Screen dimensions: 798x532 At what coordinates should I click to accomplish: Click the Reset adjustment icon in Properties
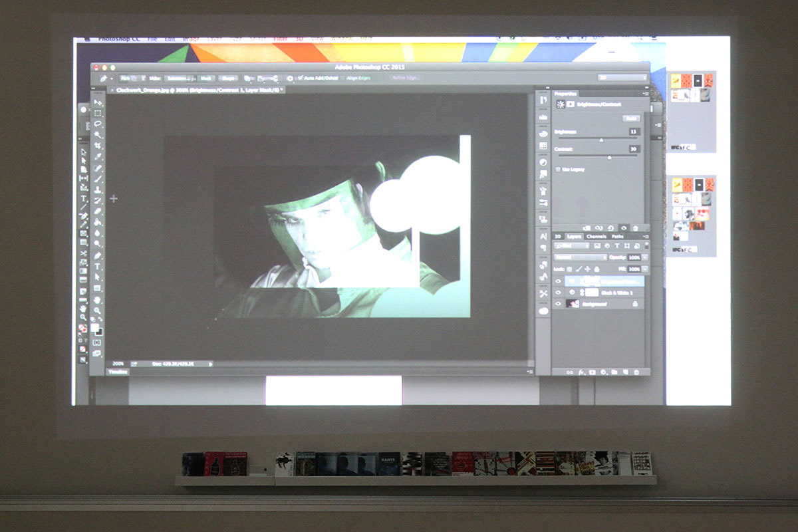pyautogui.click(x=611, y=227)
